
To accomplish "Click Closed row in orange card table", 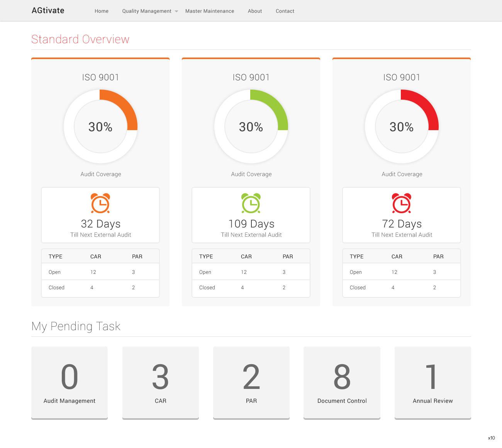I will tap(100, 288).
